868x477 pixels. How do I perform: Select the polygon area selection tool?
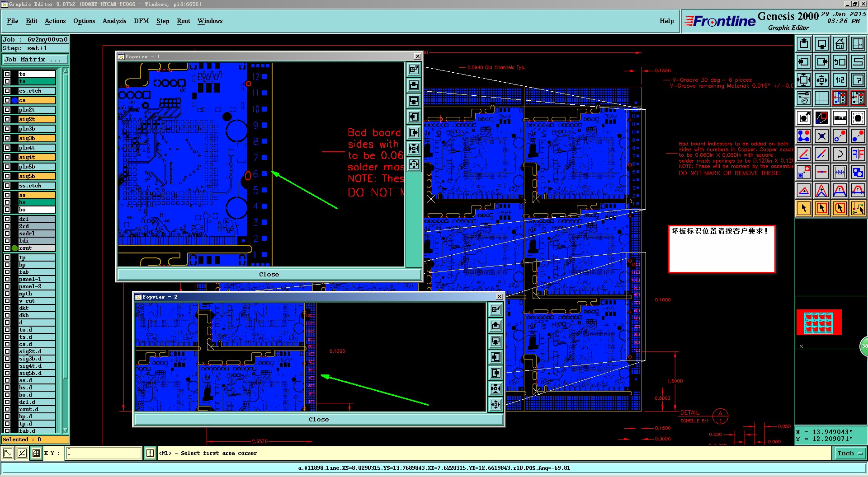tap(840, 208)
